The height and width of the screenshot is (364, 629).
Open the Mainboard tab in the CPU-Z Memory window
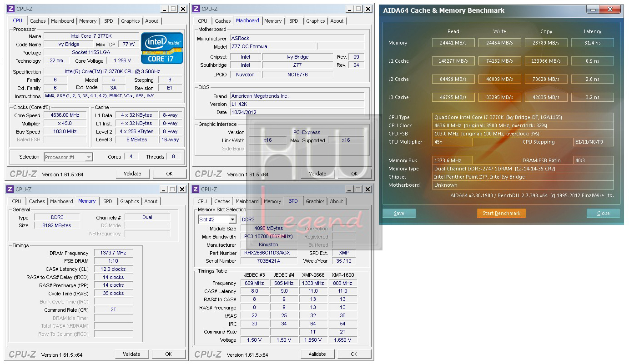61,201
